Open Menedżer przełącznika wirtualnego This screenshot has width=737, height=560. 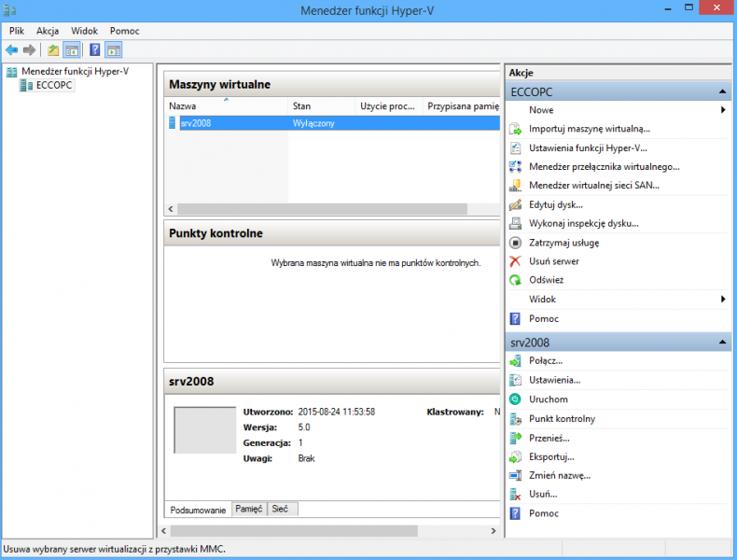pos(604,166)
